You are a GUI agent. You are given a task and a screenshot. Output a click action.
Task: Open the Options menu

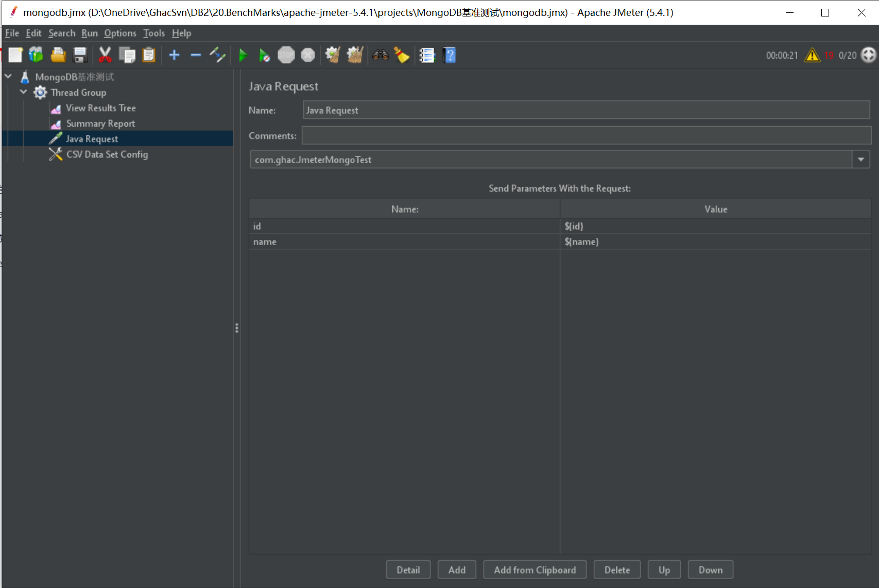[120, 33]
